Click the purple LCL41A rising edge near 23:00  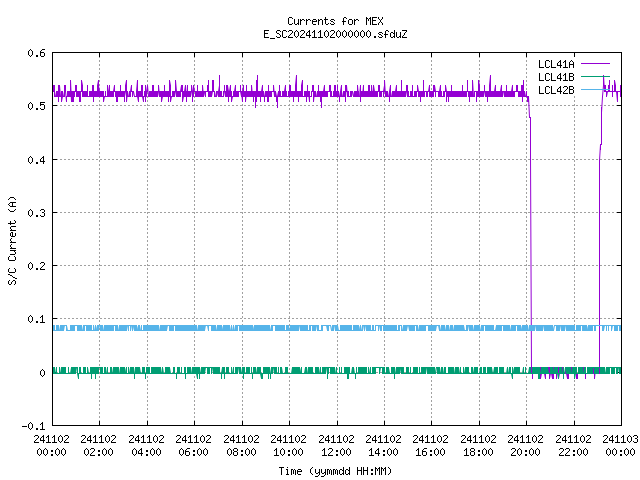pos(600,245)
